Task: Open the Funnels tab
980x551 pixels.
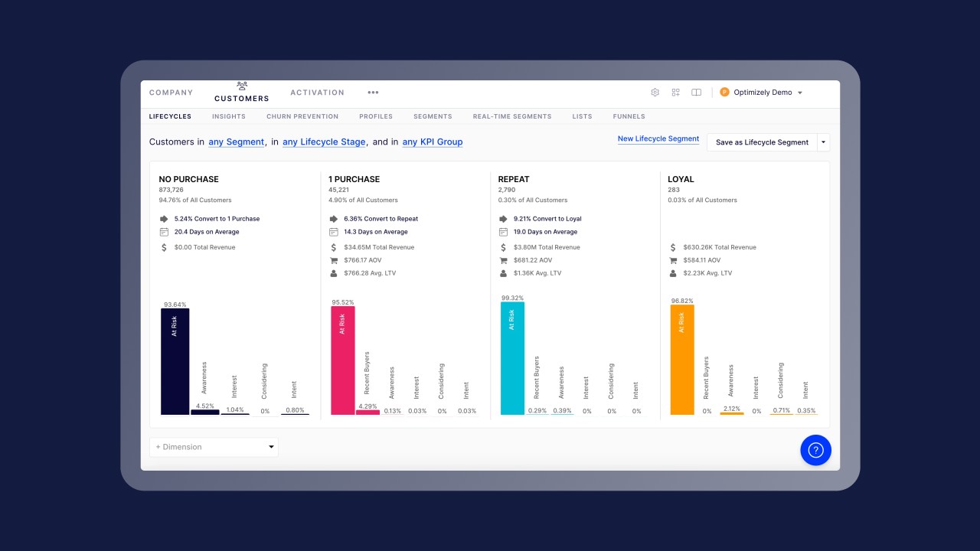Action: (x=629, y=116)
